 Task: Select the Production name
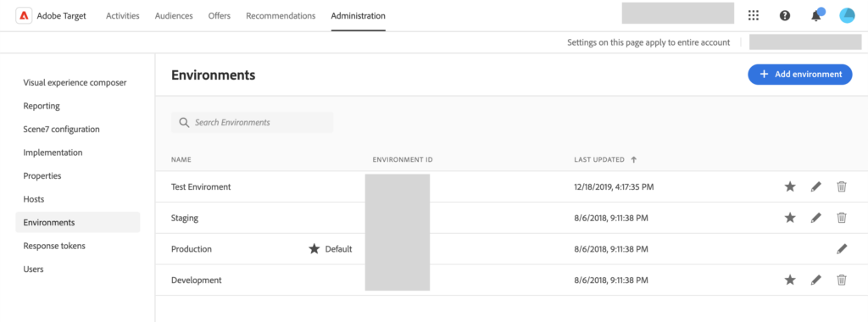click(192, 249)
